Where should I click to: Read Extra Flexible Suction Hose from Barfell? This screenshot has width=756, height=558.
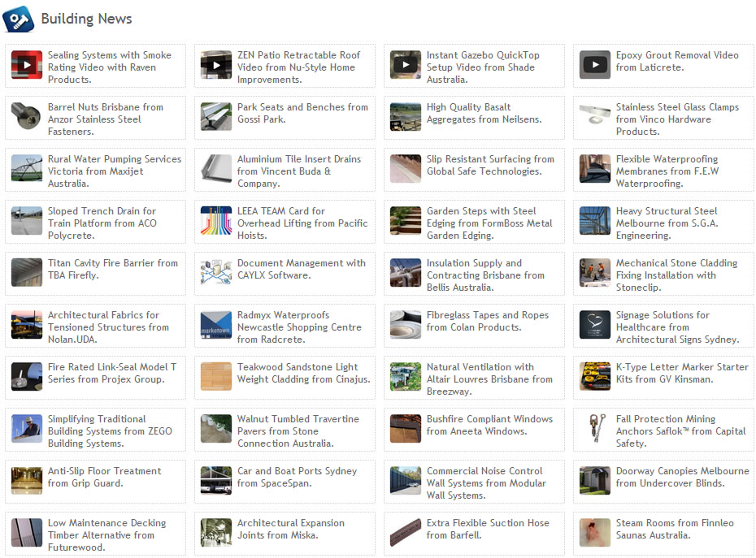click(x=488, y=530)
